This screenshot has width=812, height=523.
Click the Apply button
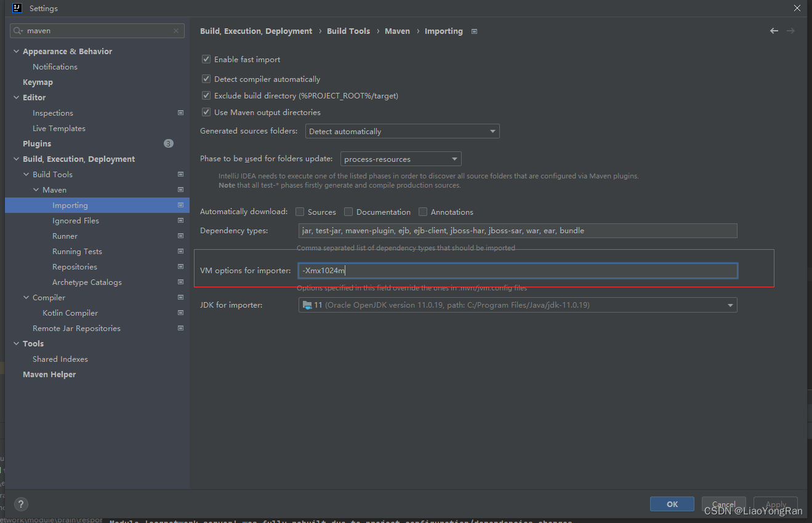click(x=776, y=504)
